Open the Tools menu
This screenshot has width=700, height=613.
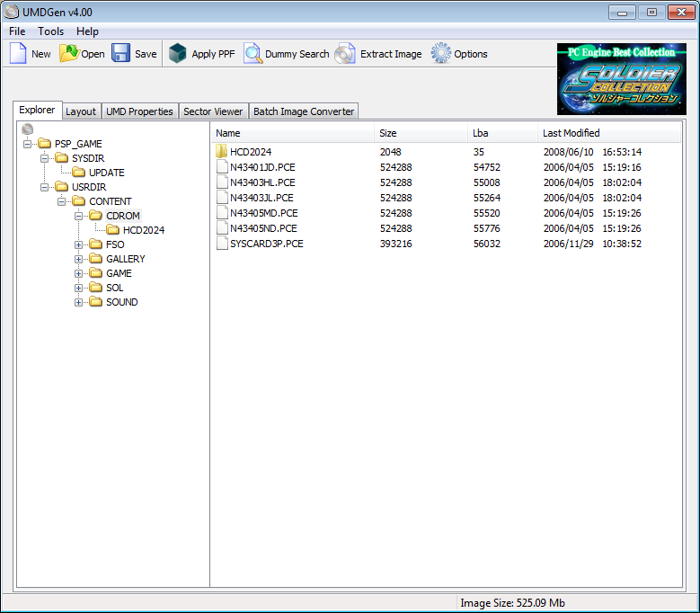click(x=50, y=31)
